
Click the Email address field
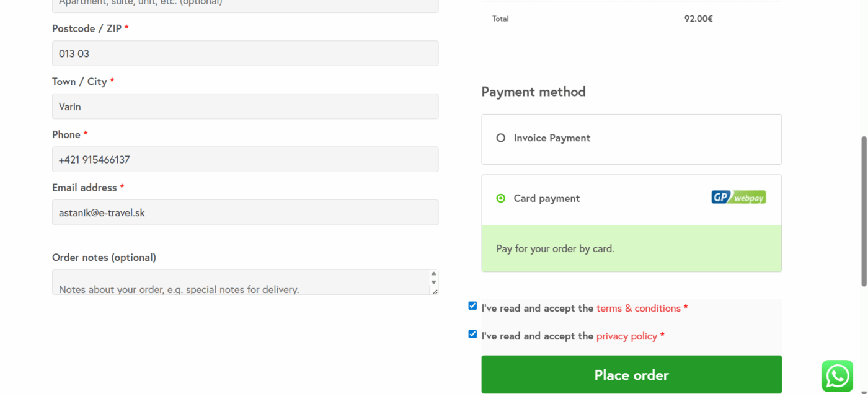245,212
